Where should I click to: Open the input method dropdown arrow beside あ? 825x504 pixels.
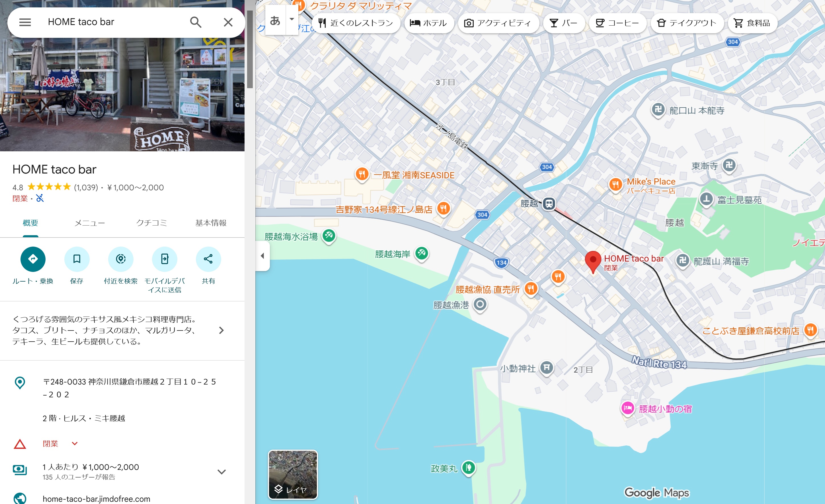pos(292,19)
